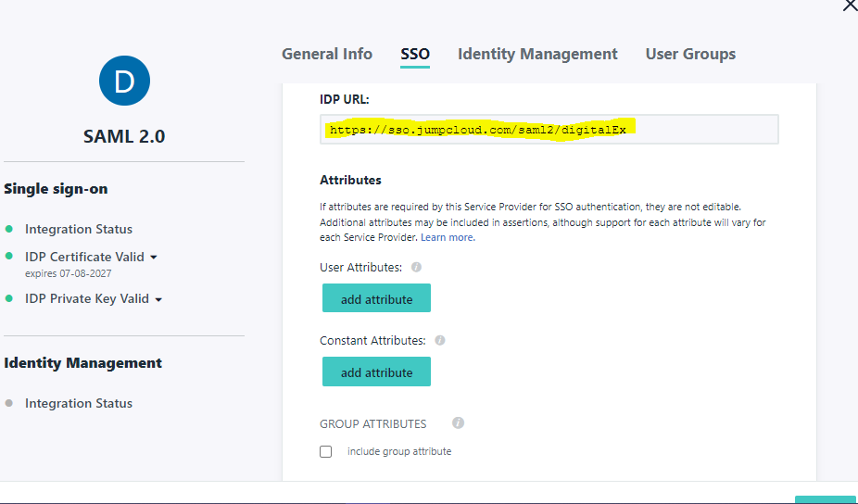858x504 pixels.
Task: Click the blue D application avatar icon
Action: (124, 81)
